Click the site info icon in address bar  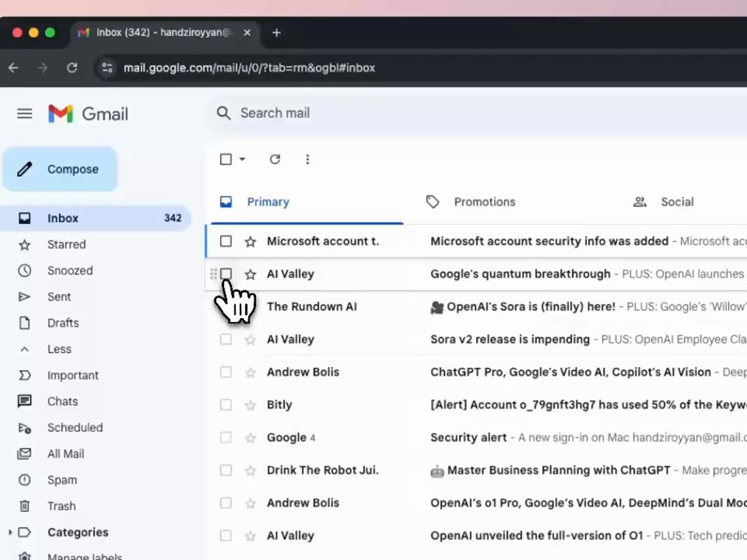(x=107, y=68)
